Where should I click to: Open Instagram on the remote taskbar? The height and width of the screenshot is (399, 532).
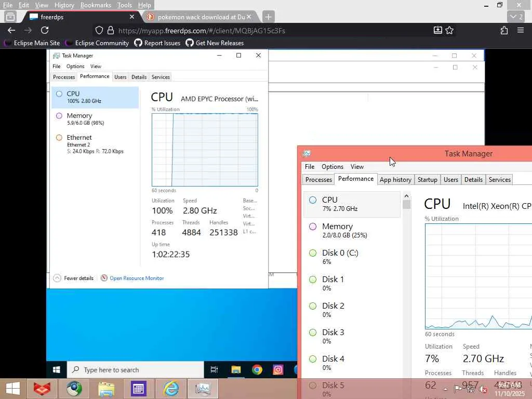[x=278, y=369]
